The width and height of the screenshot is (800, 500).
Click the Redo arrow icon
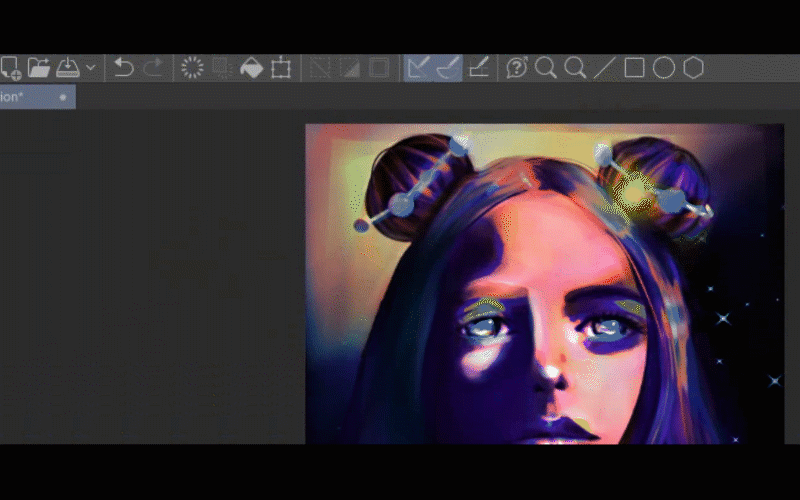coord(153,68)
